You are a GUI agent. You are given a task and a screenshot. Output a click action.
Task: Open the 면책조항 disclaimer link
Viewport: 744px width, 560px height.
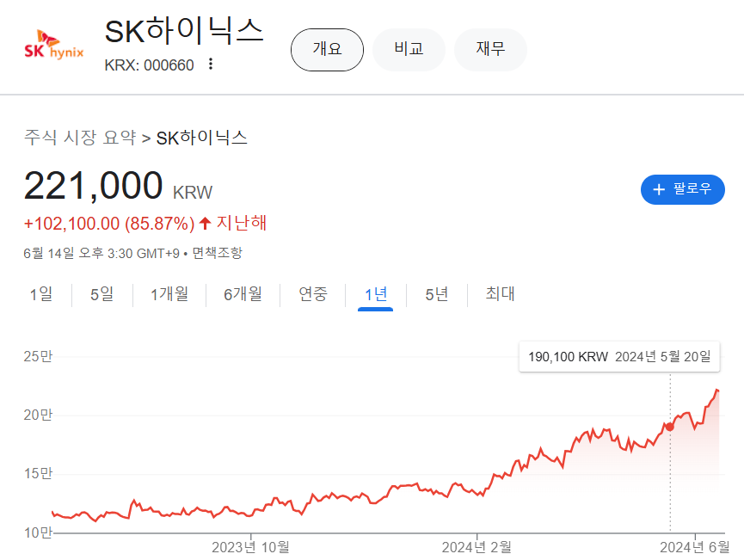[x=217, y=253]
